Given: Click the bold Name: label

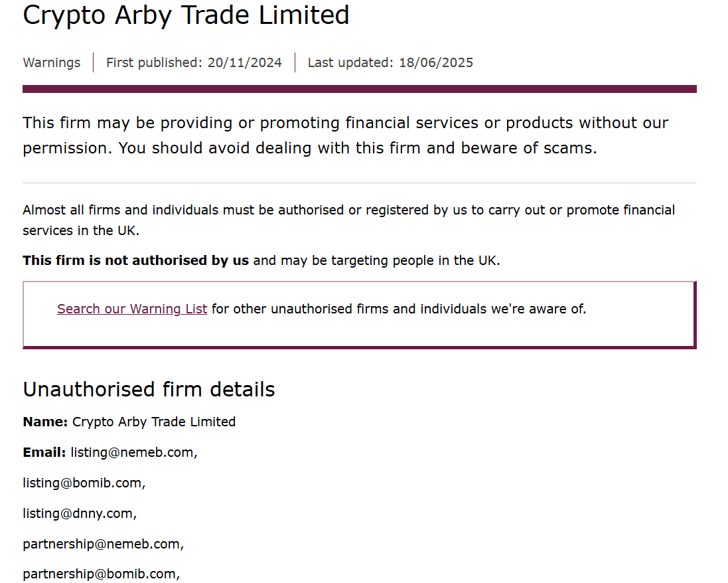Looking at the screenshot, I should click(46, 422).
